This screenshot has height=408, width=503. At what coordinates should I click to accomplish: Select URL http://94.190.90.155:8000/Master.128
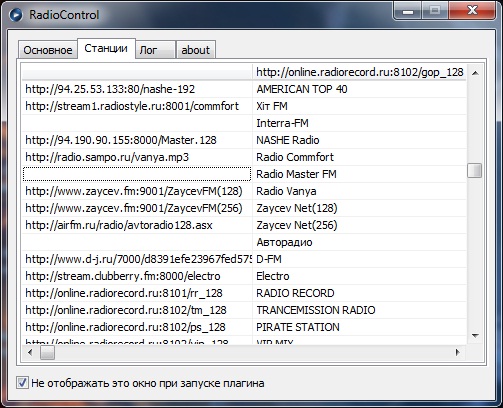click(137, 140)
